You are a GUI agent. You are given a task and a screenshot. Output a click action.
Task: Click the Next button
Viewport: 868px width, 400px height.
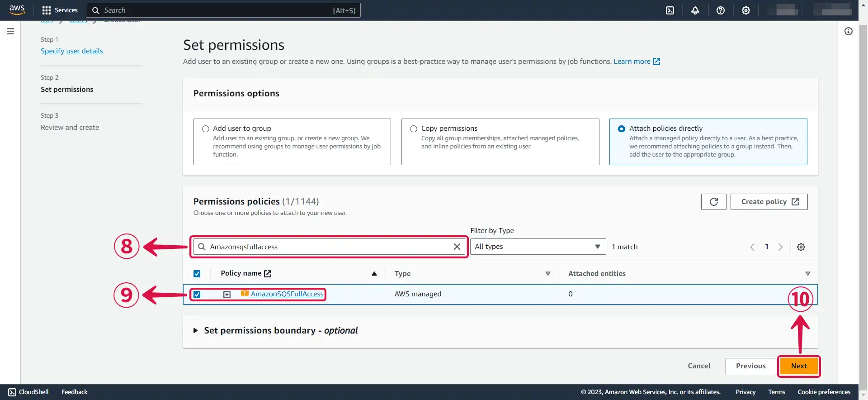pos(799,366)
